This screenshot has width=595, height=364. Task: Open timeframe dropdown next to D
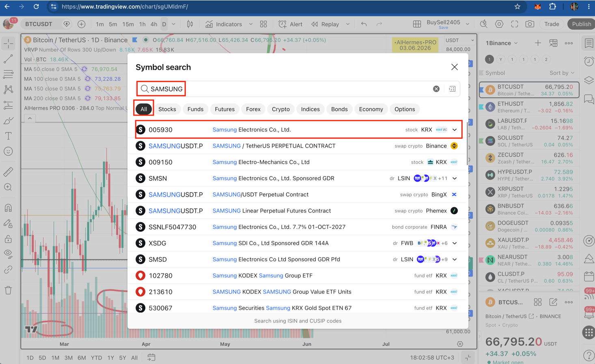point(174,24)
